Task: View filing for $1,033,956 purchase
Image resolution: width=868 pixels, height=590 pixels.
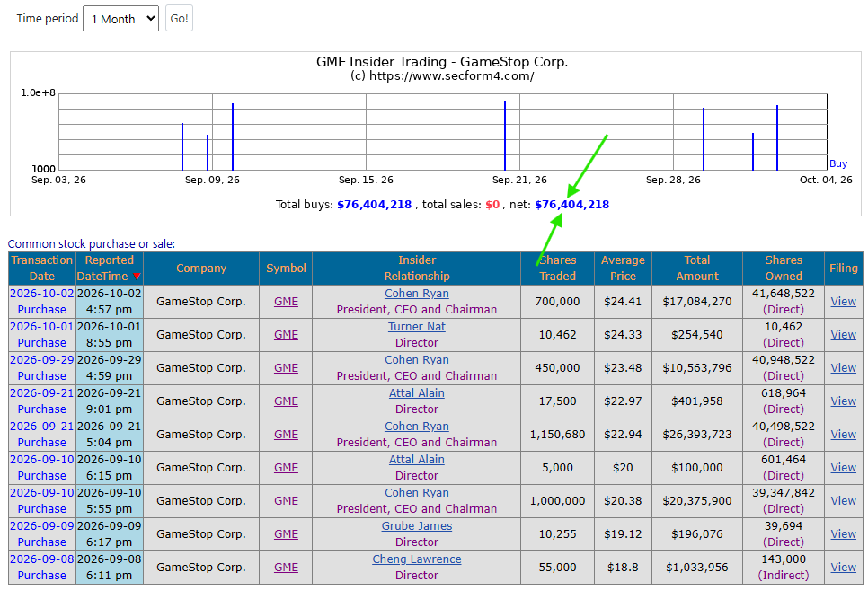Action: tap(843, 568)
